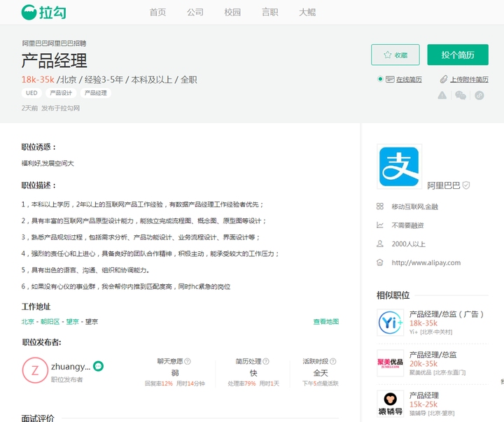This screenshot has width=504, height=422.
Task: Open the 产品经理/总监 20k-35k job
Action: click(433, 355)
